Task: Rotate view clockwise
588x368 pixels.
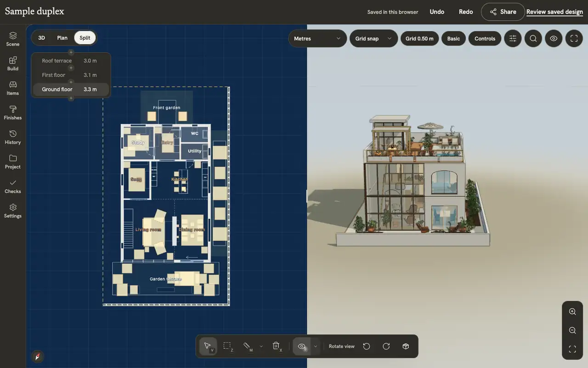Action: pos(386,346)
